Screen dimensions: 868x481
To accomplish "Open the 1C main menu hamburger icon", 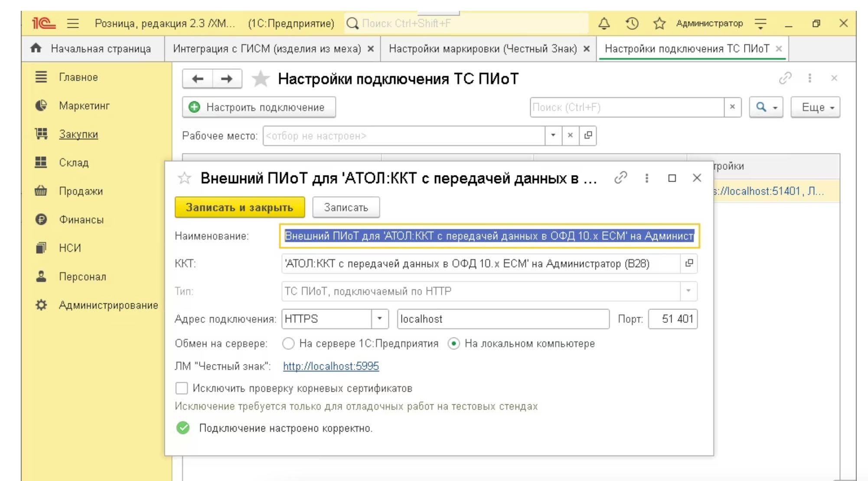I will (x=73, y=23).
